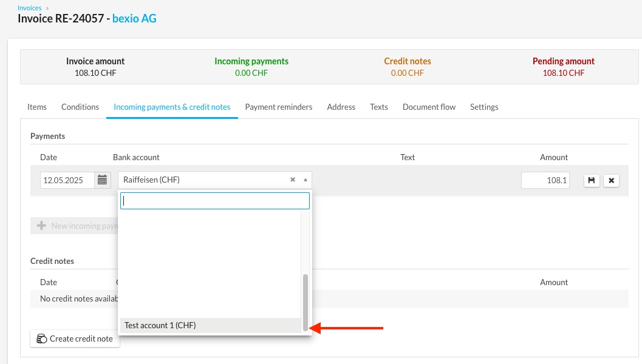642x364 pixels.
Task: Collapse the bank account dropdown arrow
Action: (x=306, y=180)
